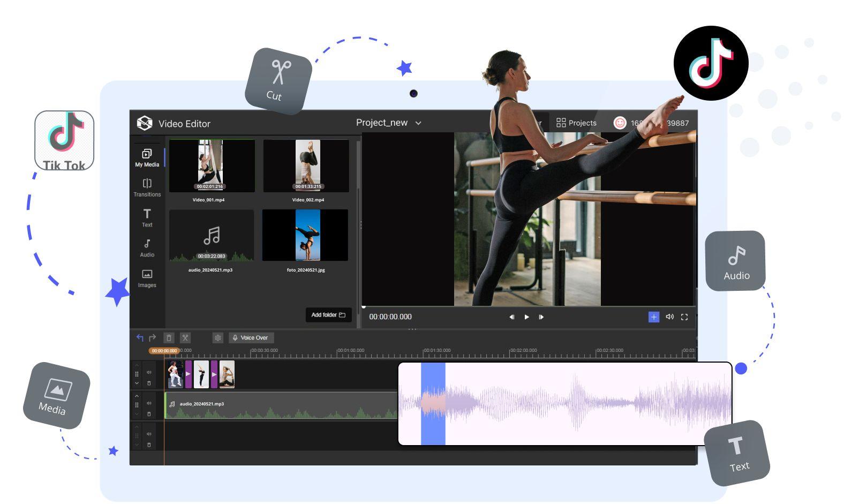Click the orange 00:00:00.000 playhead marker
The image size is (844, 504).
tap(164, 351)
